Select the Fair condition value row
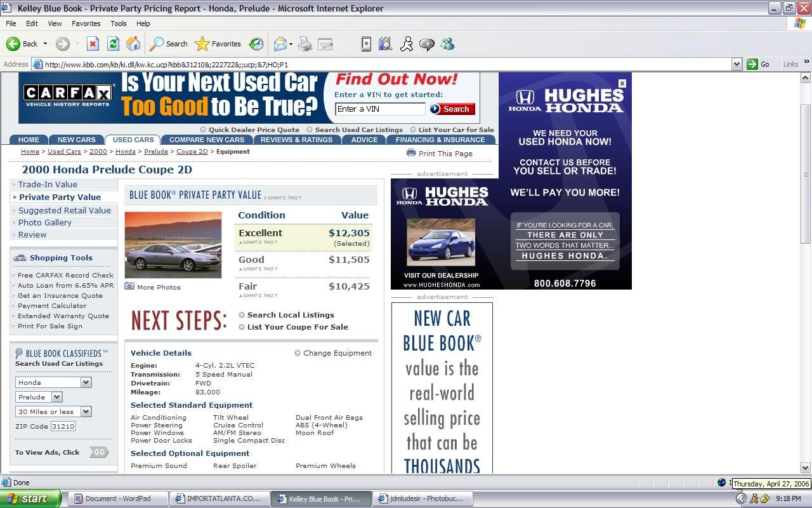Viewport: 812px width, 508px height. pyautogui.click(x=303, y=286)
